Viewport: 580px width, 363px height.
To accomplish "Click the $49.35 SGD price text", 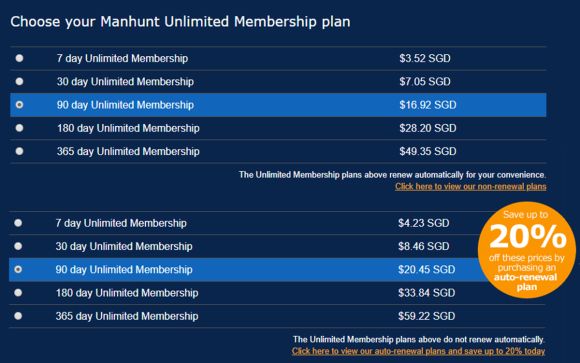I will coord(428,151).
